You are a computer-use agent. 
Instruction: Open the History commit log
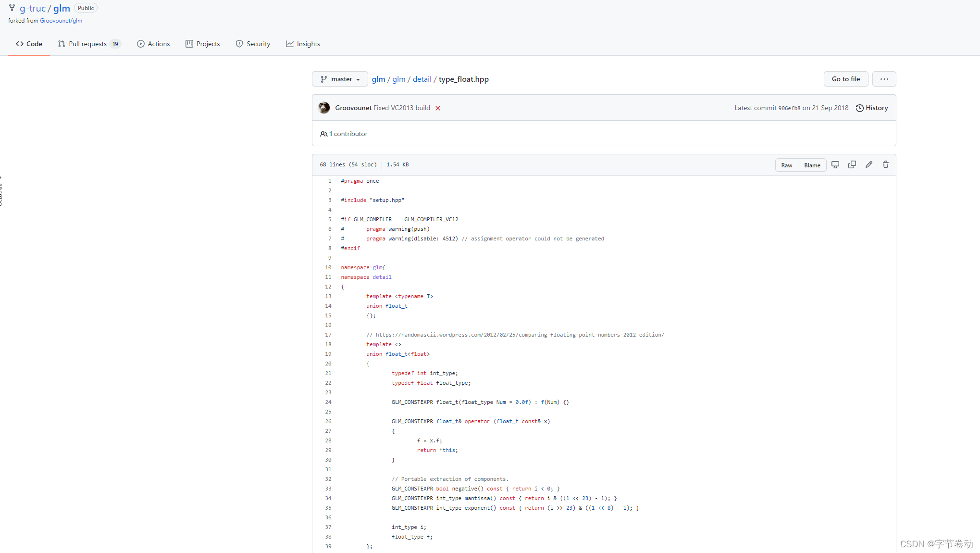pos(872,108)
